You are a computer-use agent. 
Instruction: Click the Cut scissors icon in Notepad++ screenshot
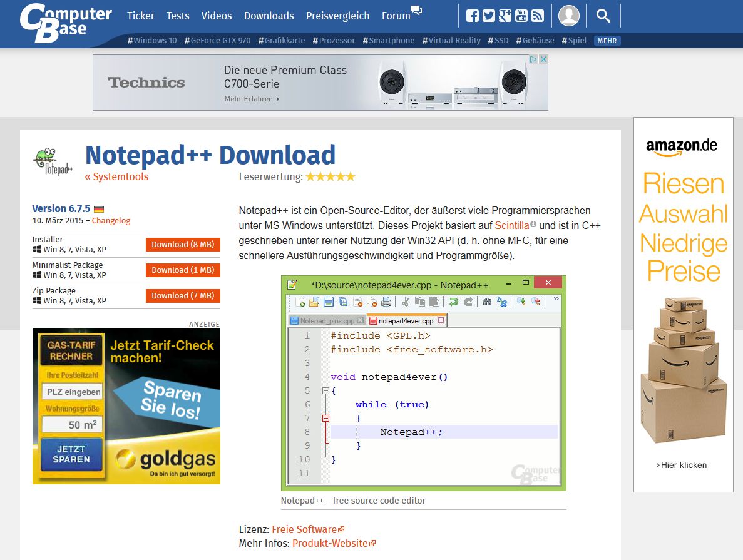click(405, 302)
